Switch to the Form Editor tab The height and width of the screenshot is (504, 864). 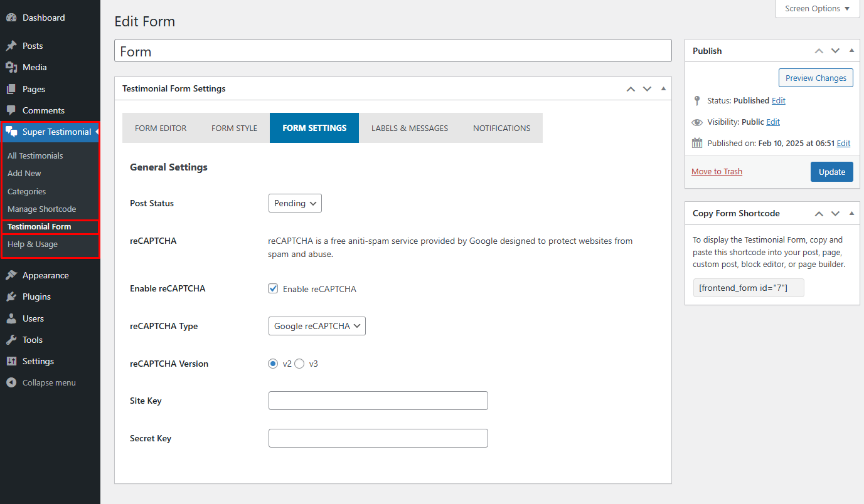161,128
